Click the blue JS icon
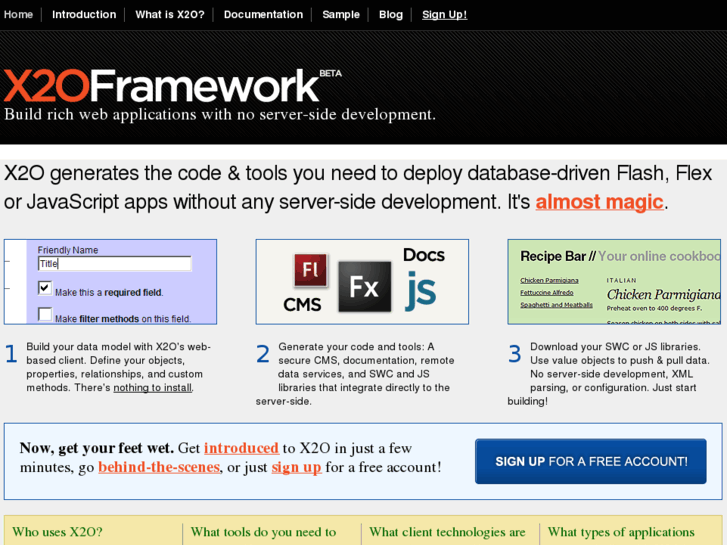 421,291
